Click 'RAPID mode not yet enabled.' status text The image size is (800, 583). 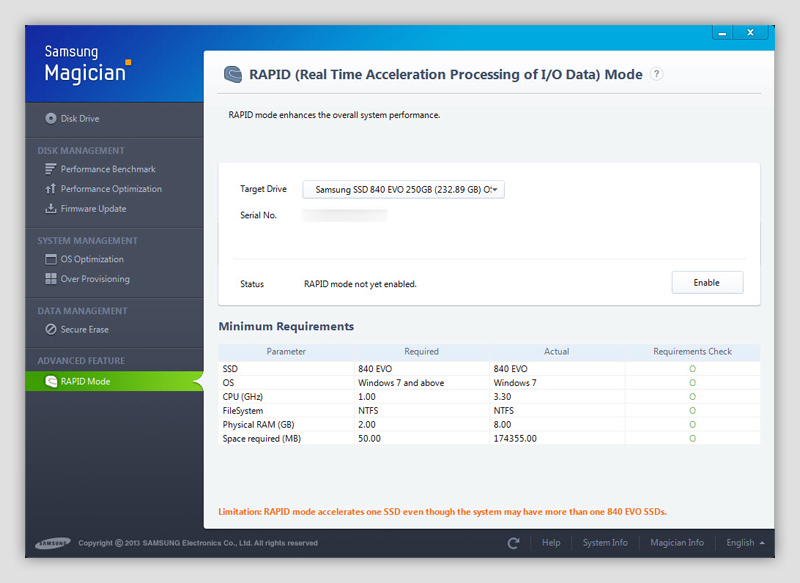pyautogui.click(x=360, y=284)
